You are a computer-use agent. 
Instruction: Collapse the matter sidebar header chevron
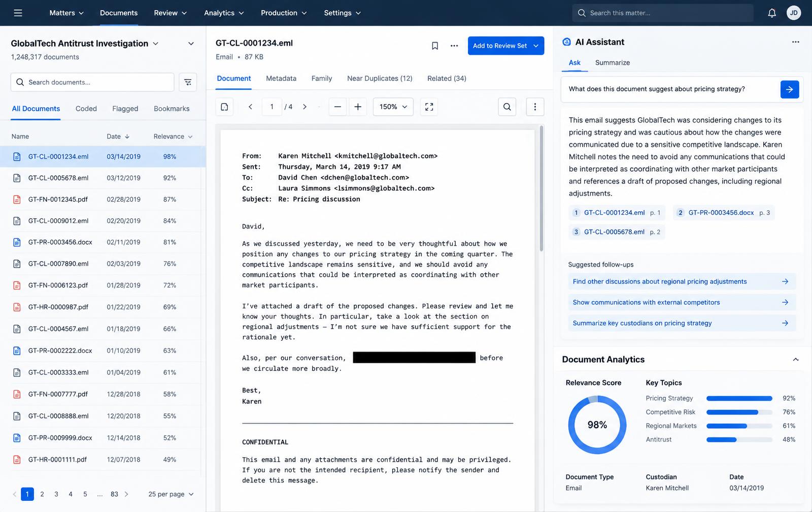191,44
